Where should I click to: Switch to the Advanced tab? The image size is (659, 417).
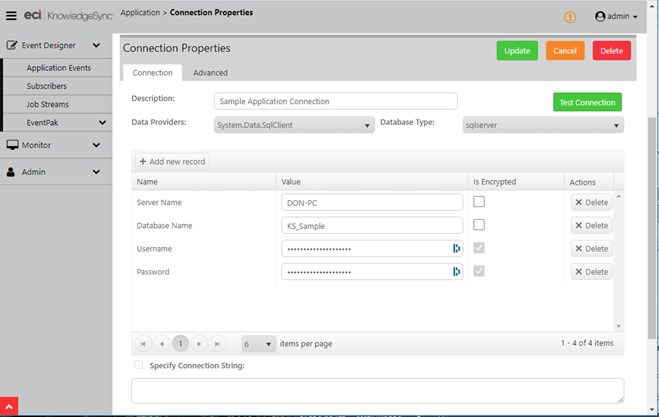210,73
